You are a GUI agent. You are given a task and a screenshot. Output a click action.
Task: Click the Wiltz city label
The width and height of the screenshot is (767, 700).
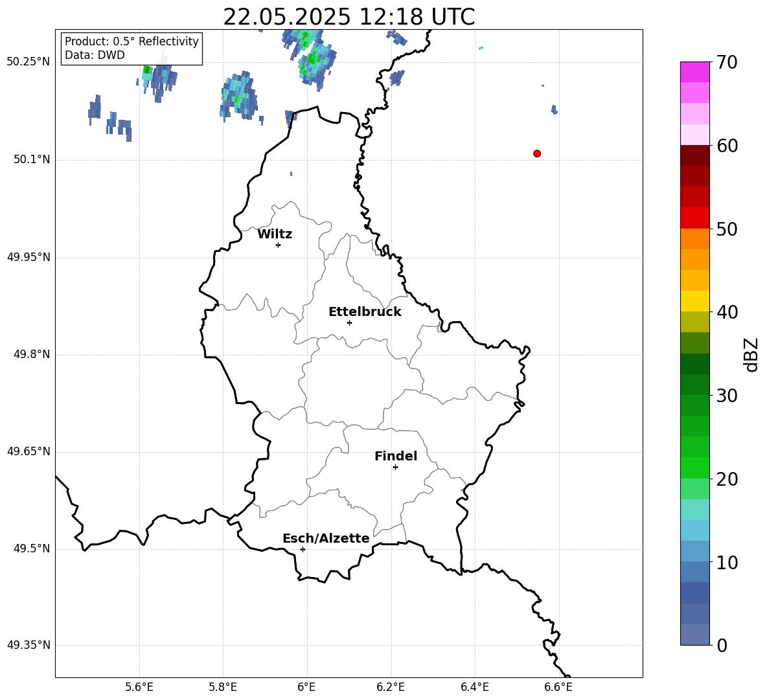(x=275, y=234)
